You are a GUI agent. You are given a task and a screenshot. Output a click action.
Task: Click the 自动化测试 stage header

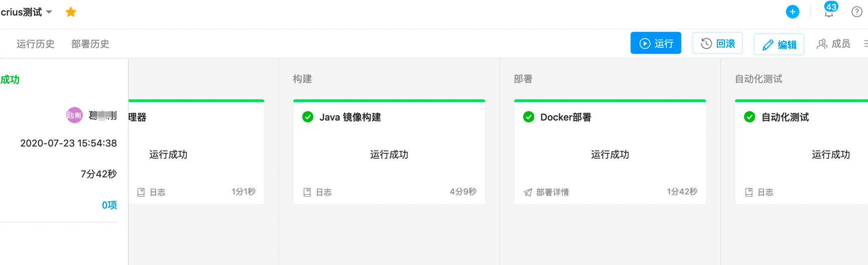point(759,79)
